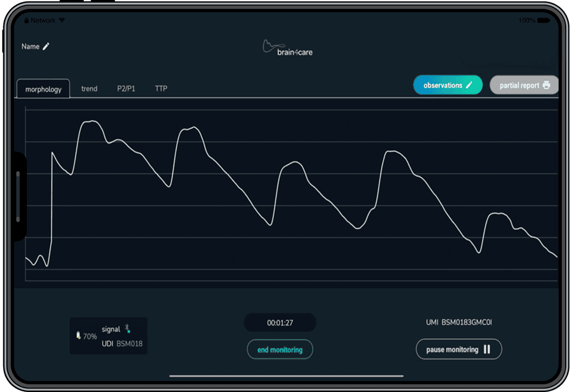The height and width of the screenshot is (392, 574).
Task: Click the 70% sensor battery icon
Action: pos(79,336)
